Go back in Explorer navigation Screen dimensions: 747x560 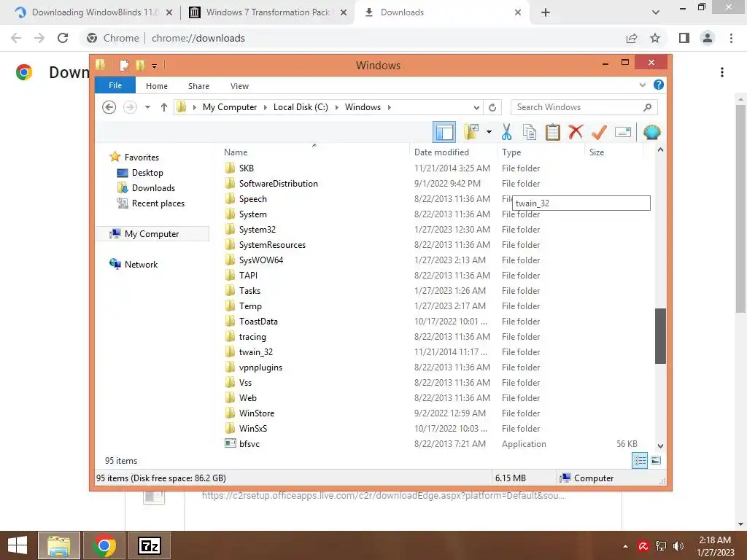(109, 107)
